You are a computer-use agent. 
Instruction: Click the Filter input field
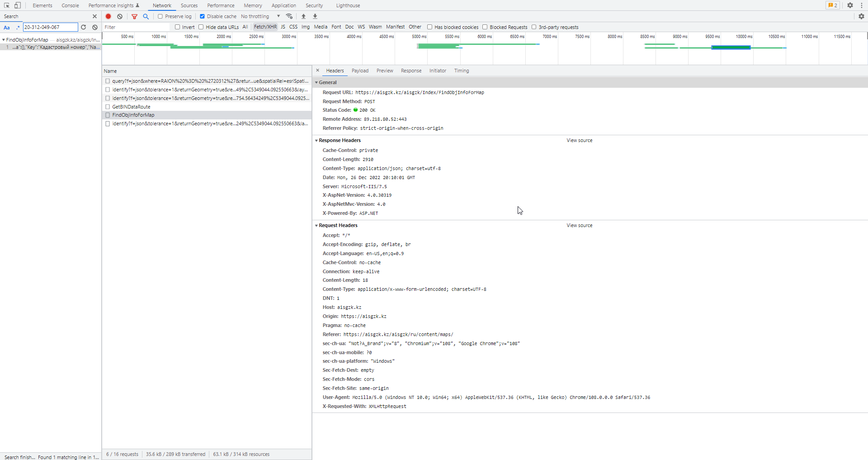tap(136, 27)
